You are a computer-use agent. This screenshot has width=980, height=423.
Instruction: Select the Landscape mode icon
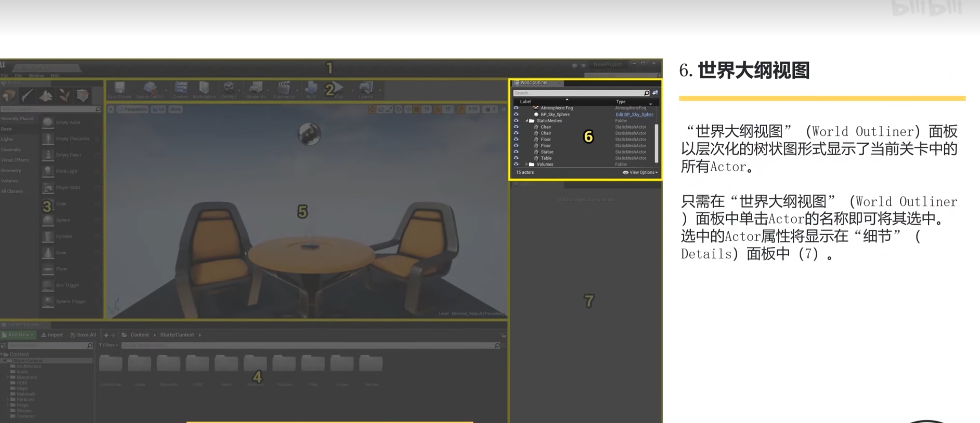pos(46,95)
